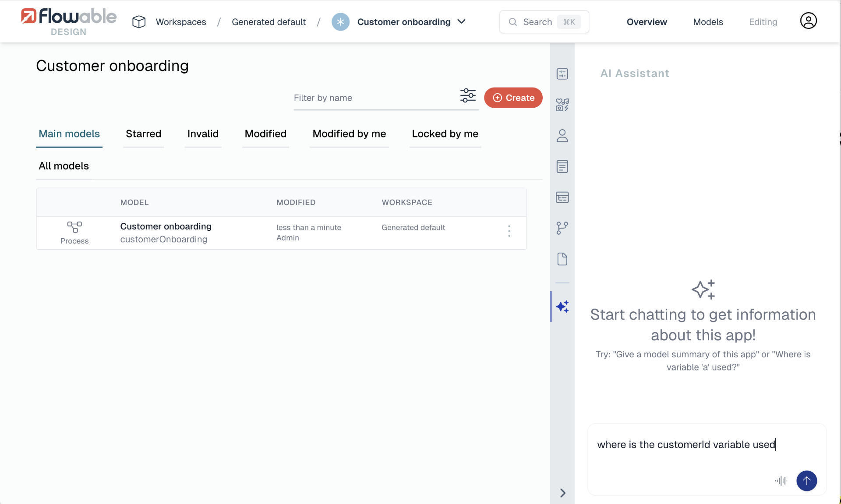Expand the Customer onboarding app dropdown
This screenshot has height=504, width=841.
(462, 21)
